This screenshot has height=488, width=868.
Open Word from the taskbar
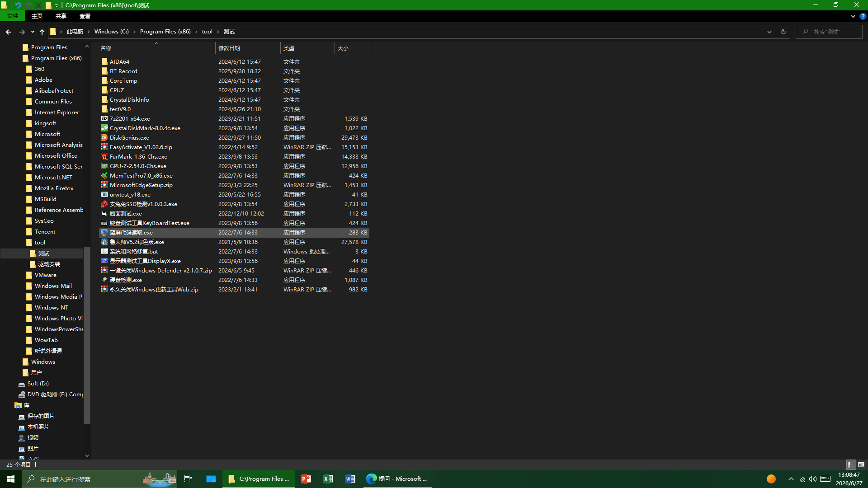pyautogui.click(x=350, y=479)
